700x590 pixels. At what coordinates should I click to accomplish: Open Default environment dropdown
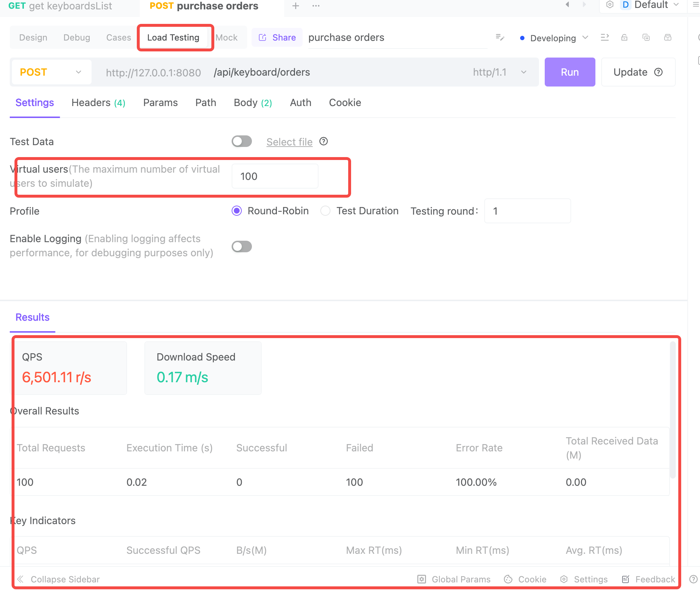click(x=650, y=5)
